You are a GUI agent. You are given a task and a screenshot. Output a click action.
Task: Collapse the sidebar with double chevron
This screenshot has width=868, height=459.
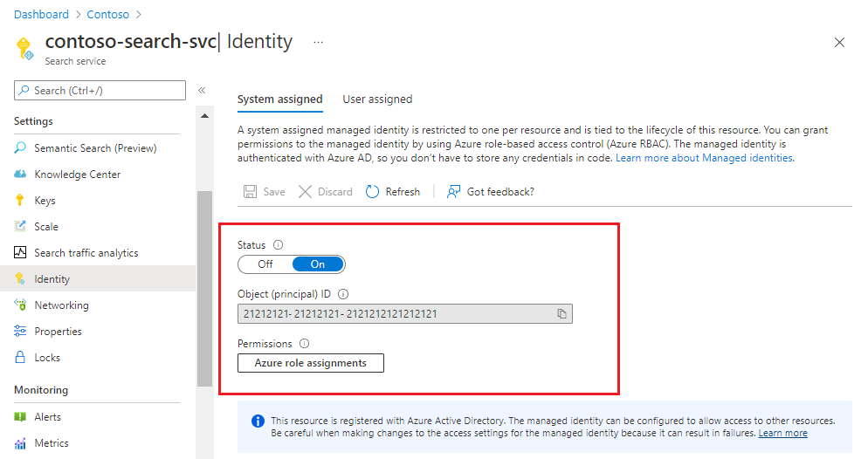coord(202,90)
